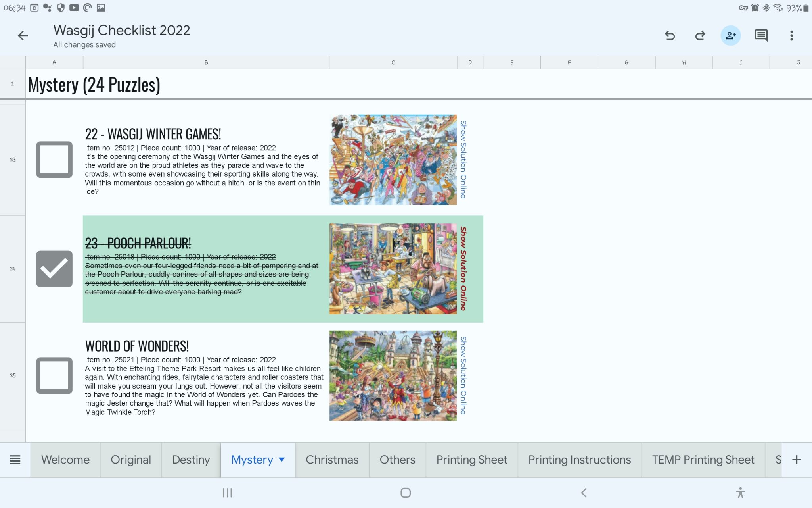
Task: Open the three-dot more options menu
Action: click(791, 36)
